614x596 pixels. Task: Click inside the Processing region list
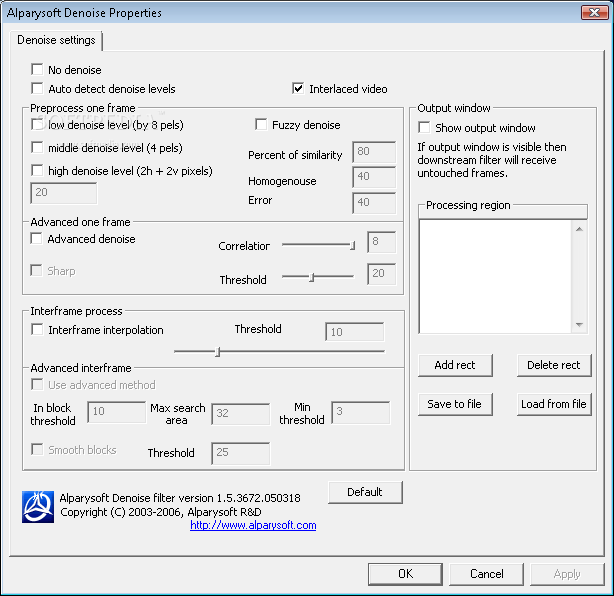click(x=495, y=276)
